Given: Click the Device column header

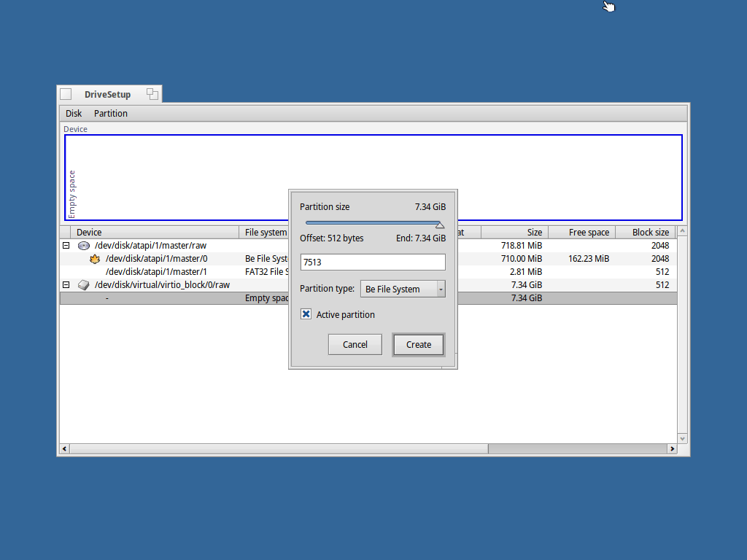Looking at the screenshot, I should 155,233.
